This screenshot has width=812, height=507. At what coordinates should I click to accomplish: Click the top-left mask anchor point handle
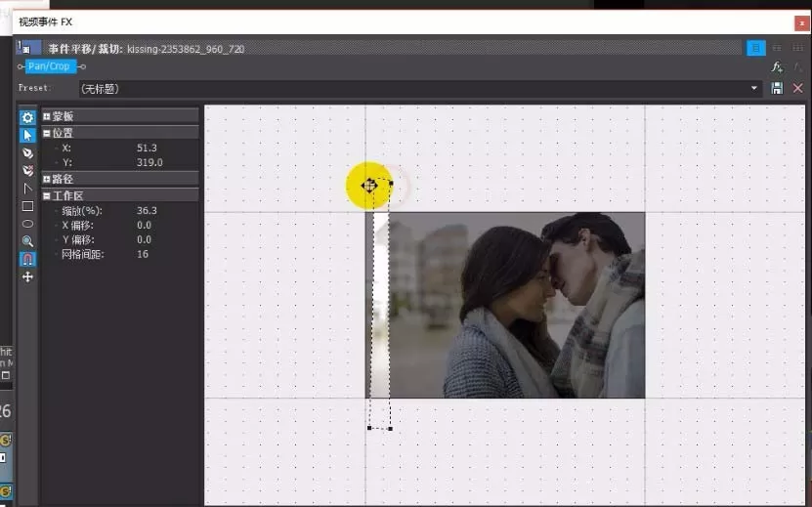369,186
